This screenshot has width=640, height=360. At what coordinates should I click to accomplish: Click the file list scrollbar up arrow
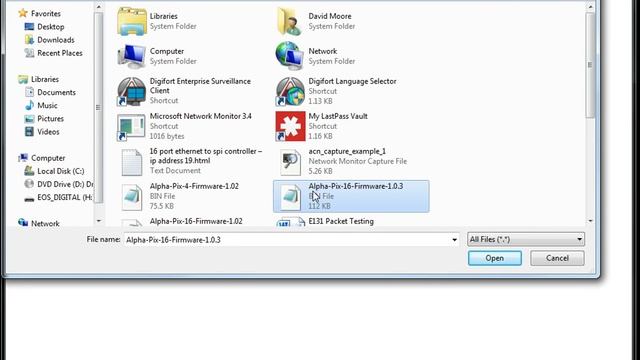click(x=590, y=7)
